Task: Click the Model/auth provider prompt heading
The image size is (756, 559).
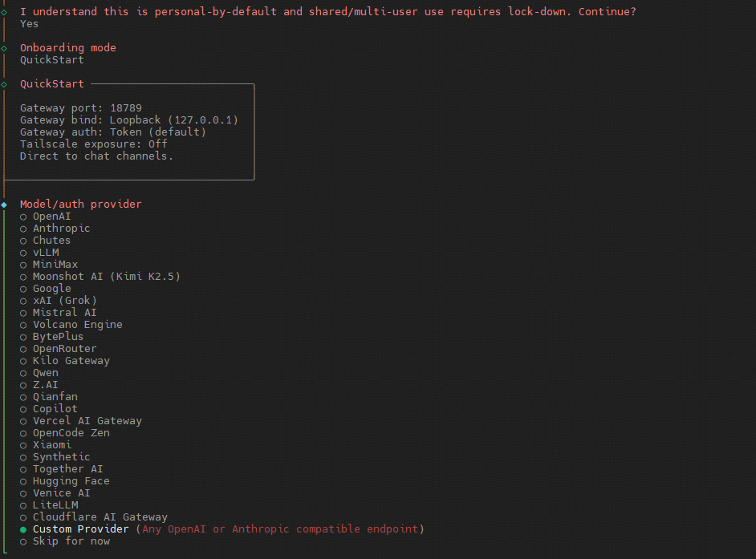Action: [80, 205]
